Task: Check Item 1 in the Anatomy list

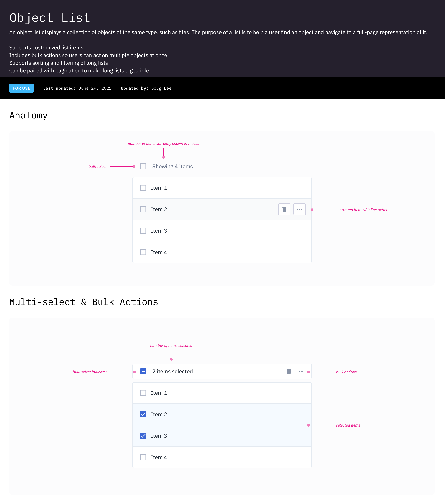Action: point(143,188)
